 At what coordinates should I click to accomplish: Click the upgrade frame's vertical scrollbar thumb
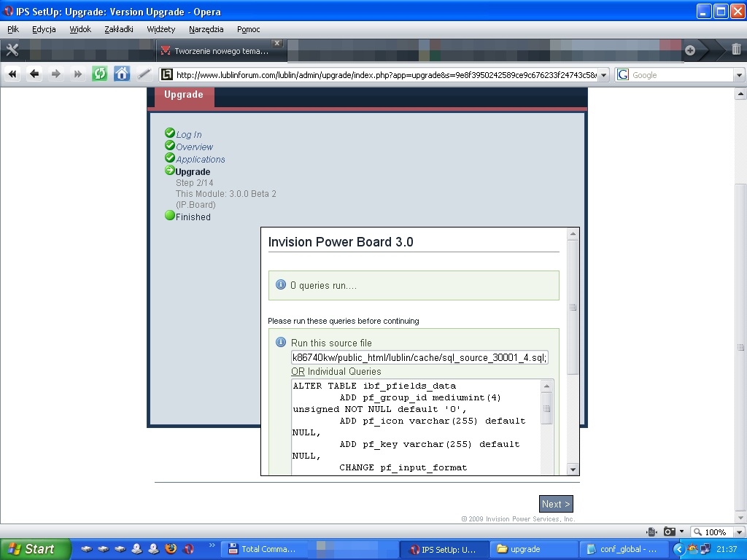point(573,307)
